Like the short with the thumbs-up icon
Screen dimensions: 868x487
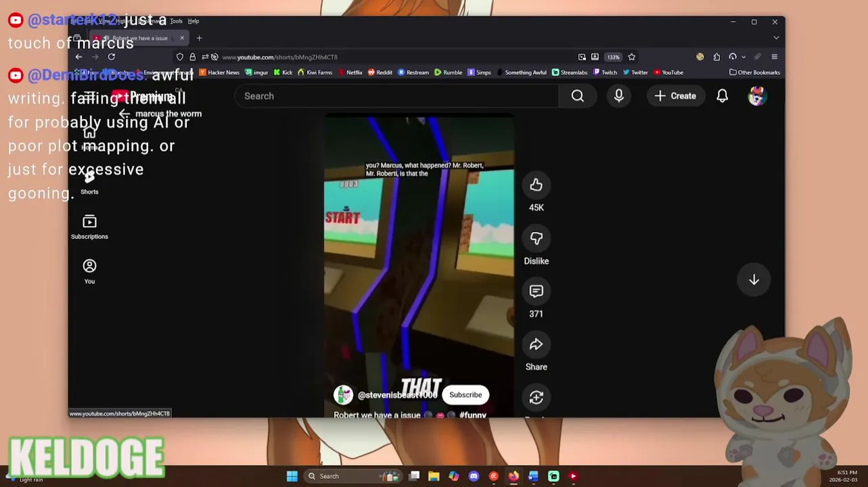pyautogui.click(x=536, y=185)
